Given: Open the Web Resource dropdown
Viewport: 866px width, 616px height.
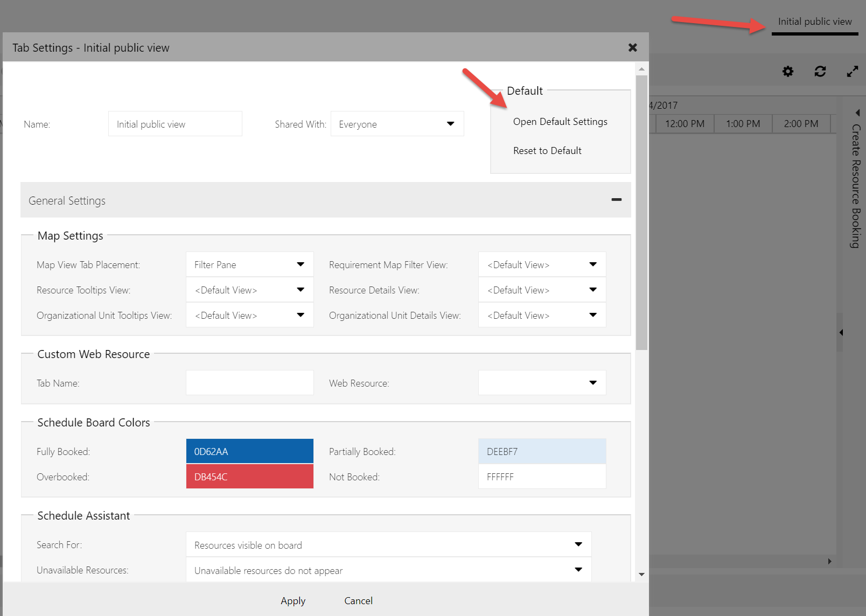Looking at the screenshot, I should coord(542,383).
